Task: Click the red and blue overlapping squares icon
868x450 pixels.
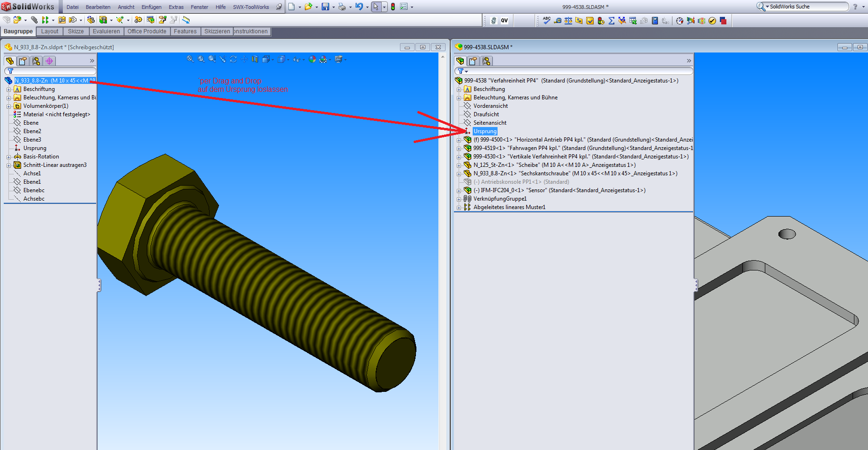Action: 723,20
